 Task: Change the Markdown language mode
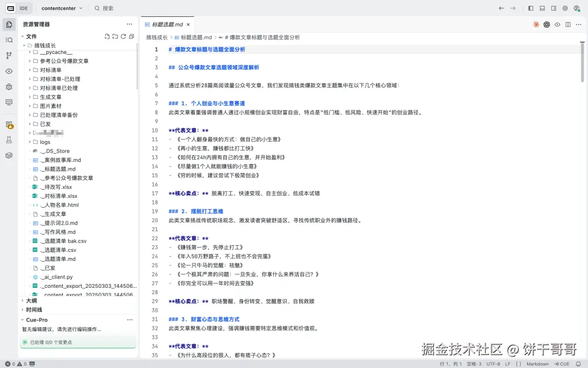537,364
